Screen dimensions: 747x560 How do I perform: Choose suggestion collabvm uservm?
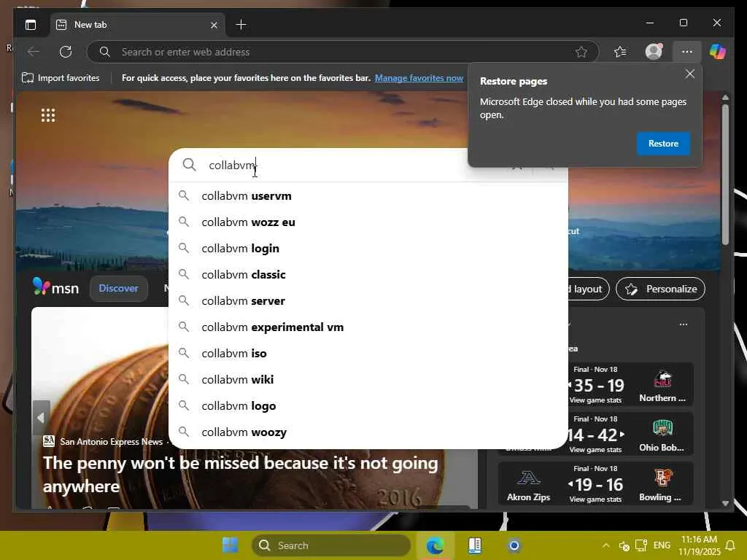pyautogui.click(x=368, y=196)
